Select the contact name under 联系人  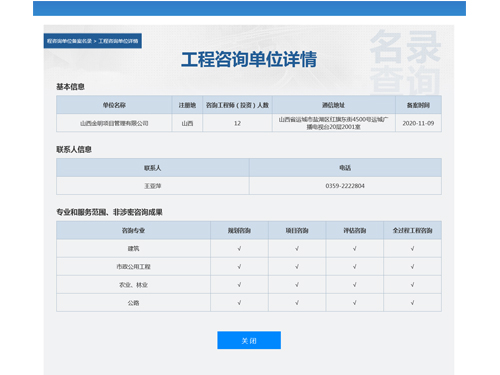[x=153, y=186]
